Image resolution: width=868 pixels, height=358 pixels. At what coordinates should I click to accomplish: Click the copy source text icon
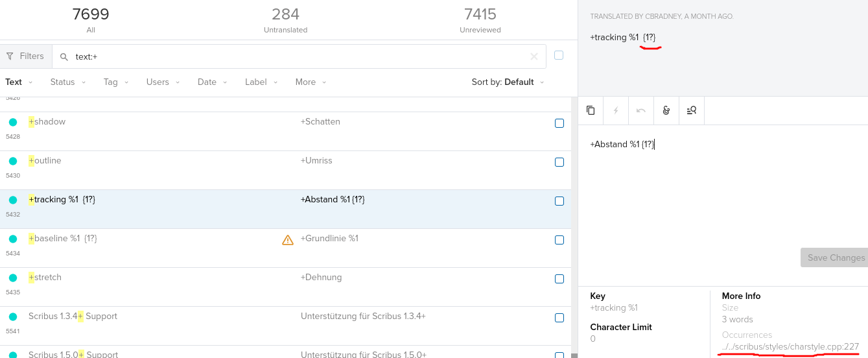pos(591,110)
